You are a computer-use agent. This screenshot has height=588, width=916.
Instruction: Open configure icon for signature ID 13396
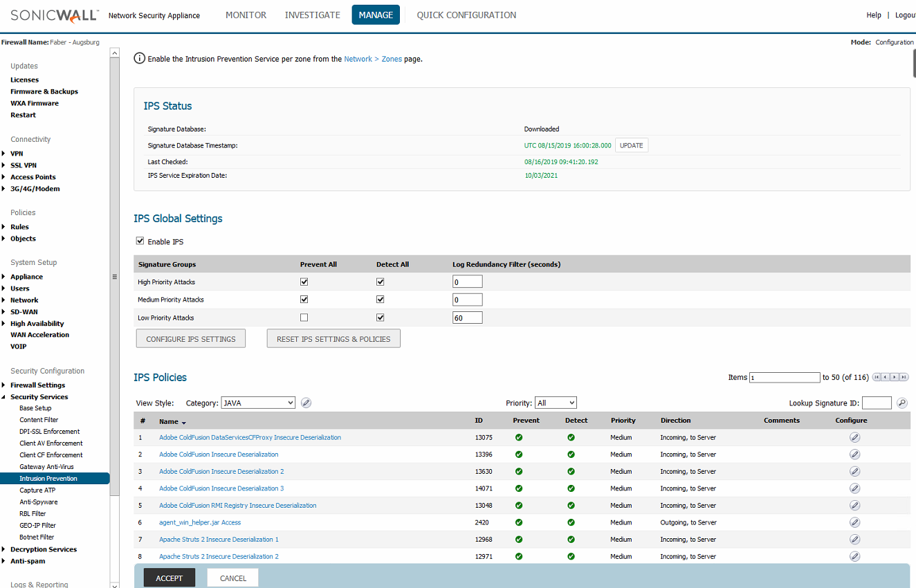[854, 454]
